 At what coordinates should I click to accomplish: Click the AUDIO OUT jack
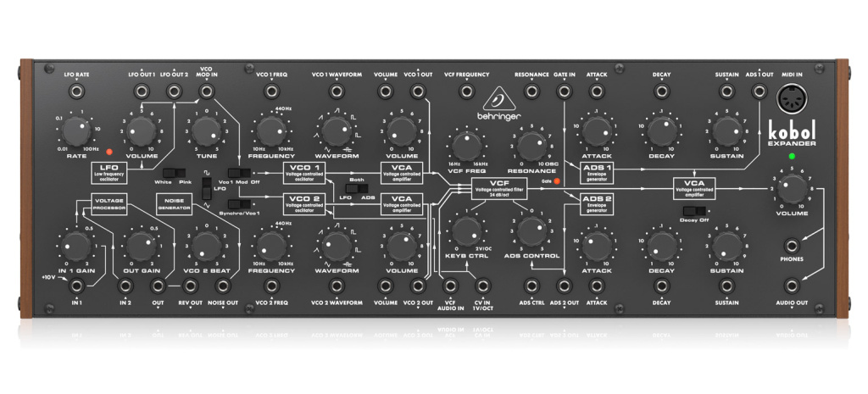pyautogui.click(x=793, y=286)
